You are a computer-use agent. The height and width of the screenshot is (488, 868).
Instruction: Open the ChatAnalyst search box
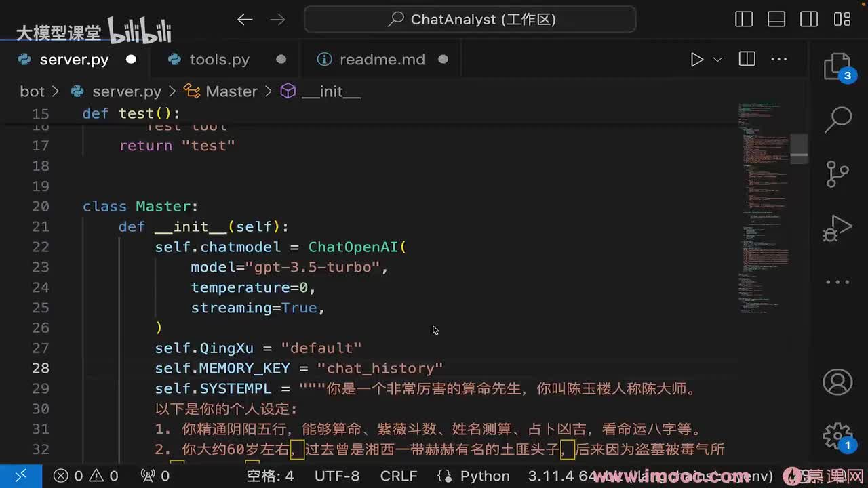tap(470, 20)
